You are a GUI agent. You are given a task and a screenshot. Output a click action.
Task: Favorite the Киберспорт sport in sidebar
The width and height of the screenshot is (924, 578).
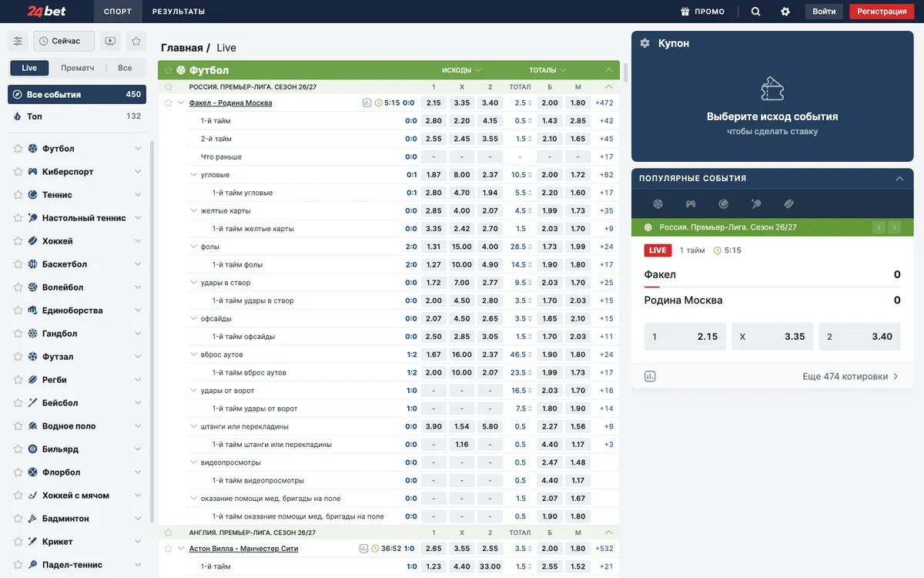[x=18, y=172]
